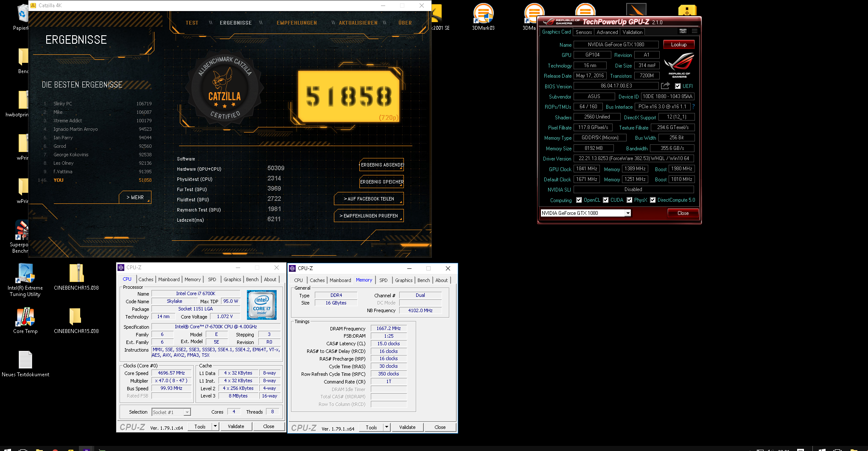Open the ÜBER menu in Catzilla
868x451 pixels.
[405, 23]
